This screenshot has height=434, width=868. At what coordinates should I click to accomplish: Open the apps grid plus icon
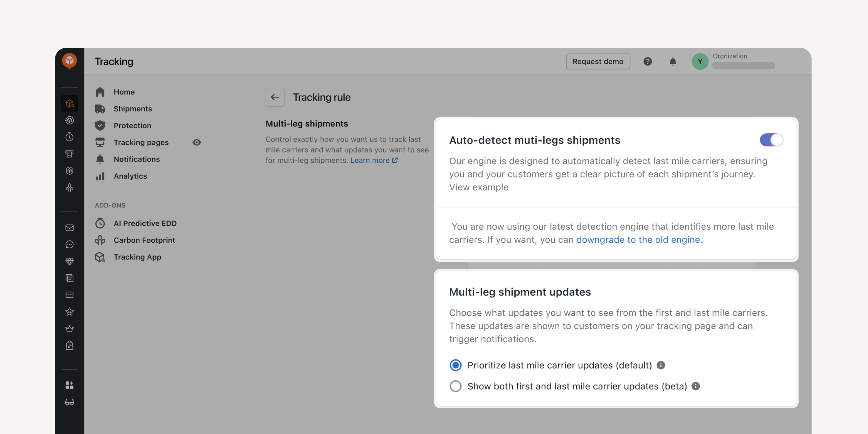pyautogui.click(x=69, y=385)
